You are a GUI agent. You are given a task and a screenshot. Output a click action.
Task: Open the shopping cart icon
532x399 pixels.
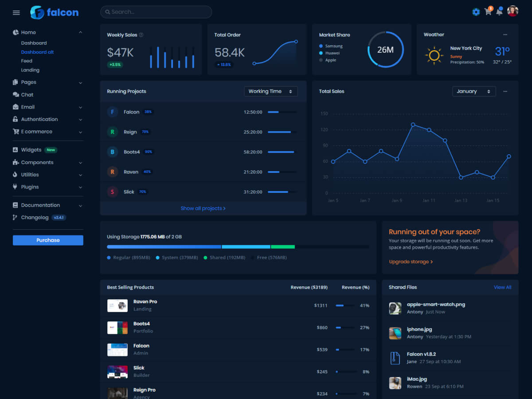(x=488, y=12)
